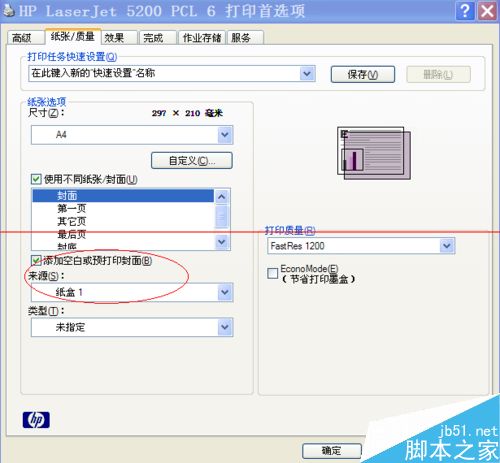Close the printing preferences dialog
Viewport: 500px width, 463px height.
click(x=487, y=11)
